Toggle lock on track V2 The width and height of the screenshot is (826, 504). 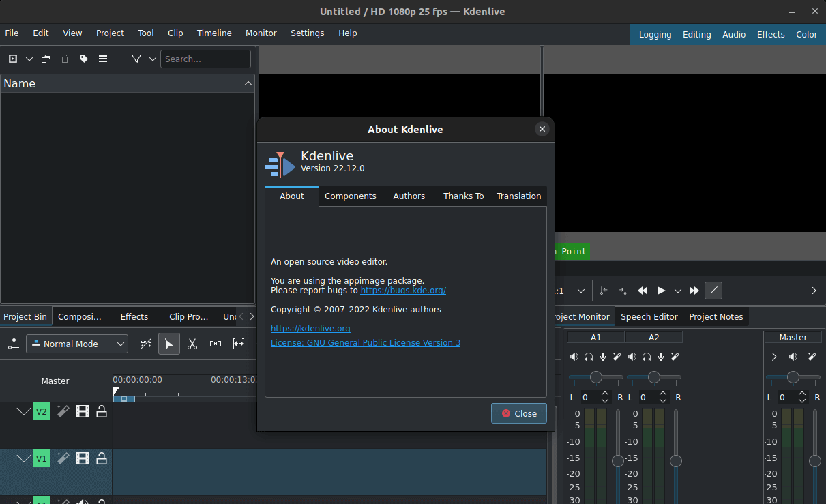click(x=102, y=411)
